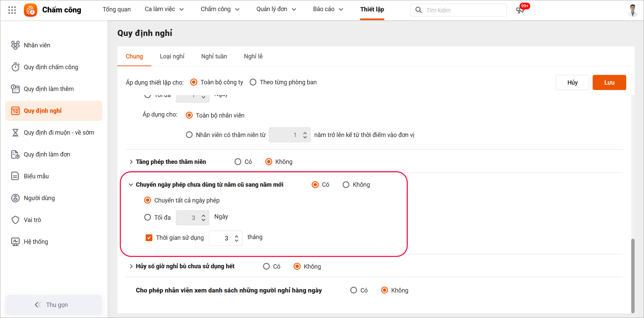Switch to the Nghỉ tuần tab

point(214,56)
